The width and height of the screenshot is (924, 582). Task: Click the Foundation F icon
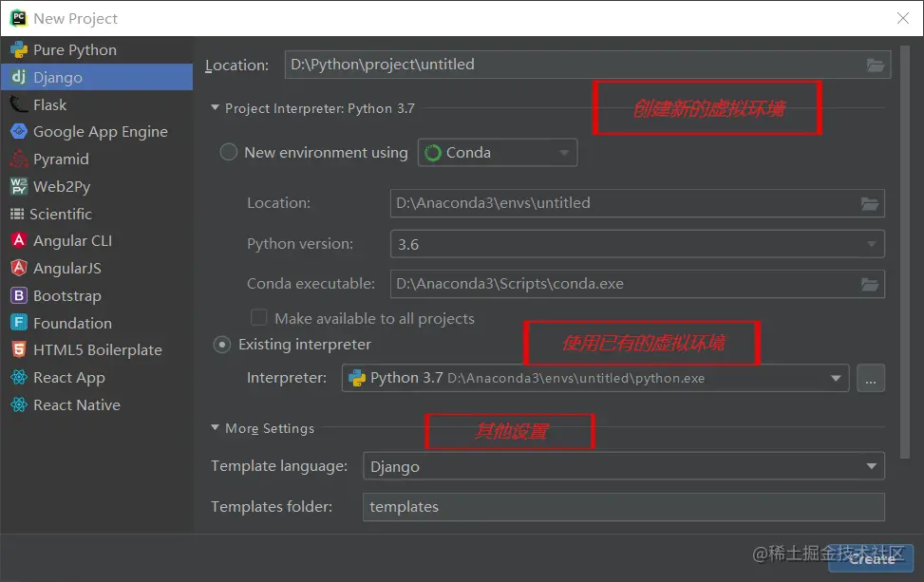click(19, 323)
